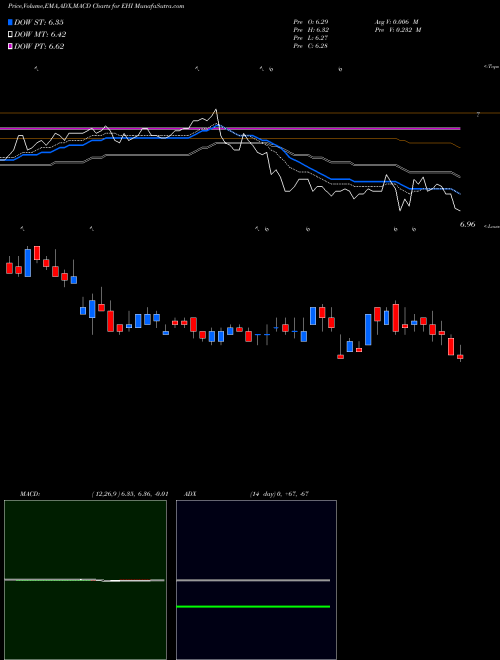Click the chart title mentioning MunafaSutra.com
500x660 pixels.
[x=96, y=7]
